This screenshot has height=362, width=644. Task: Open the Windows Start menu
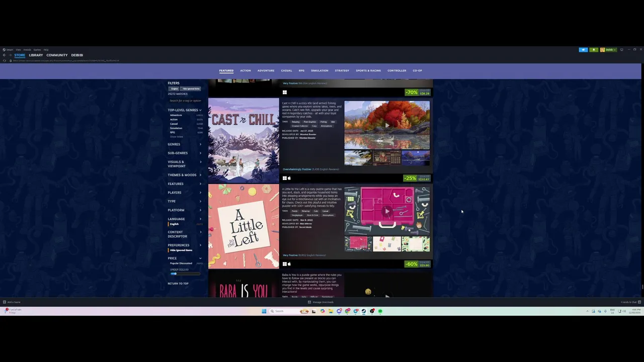pyautogui.click(x=264, y=311)
